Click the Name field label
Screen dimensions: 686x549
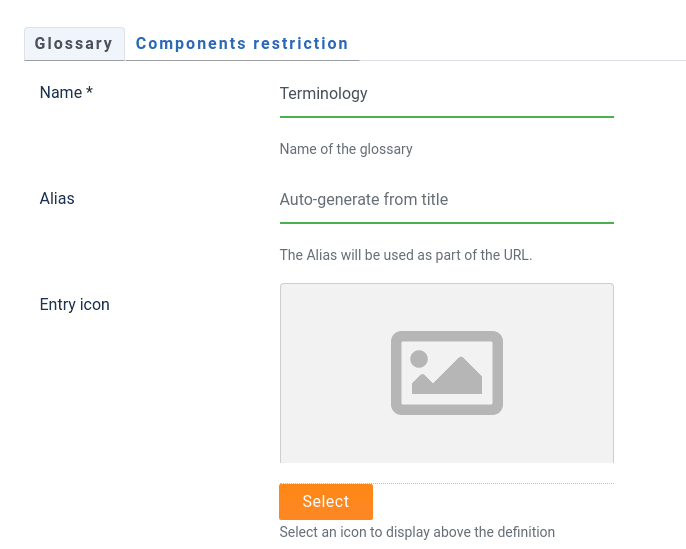(60, 93)
